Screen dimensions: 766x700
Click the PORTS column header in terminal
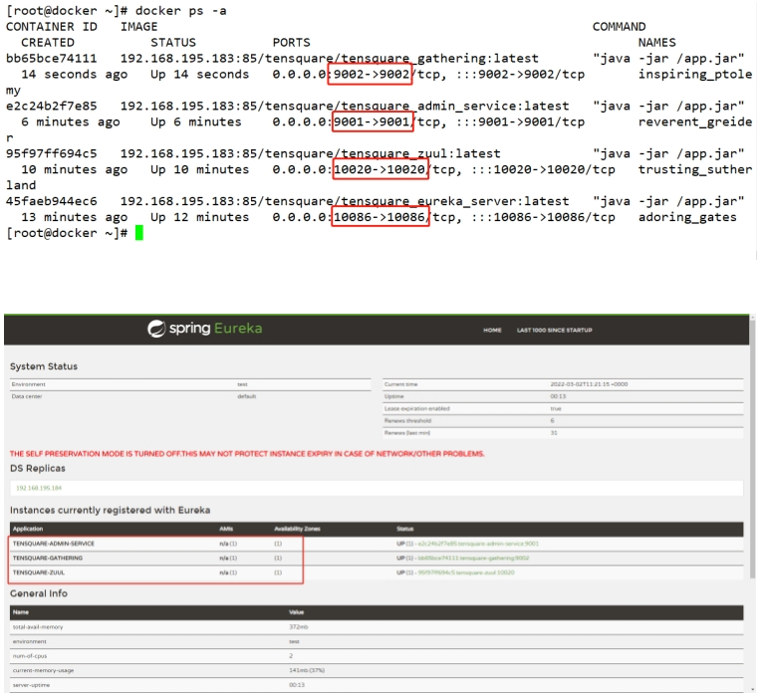[x=292, y=43]
